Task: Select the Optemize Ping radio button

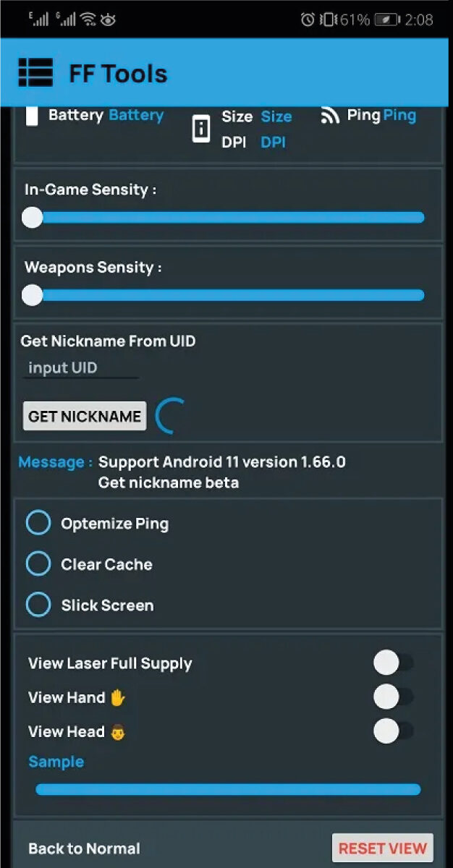Action: click(x=38, y=523)
